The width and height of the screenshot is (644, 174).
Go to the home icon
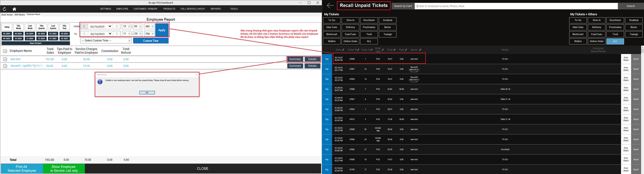pyautogui.click(x=14, y=9)
